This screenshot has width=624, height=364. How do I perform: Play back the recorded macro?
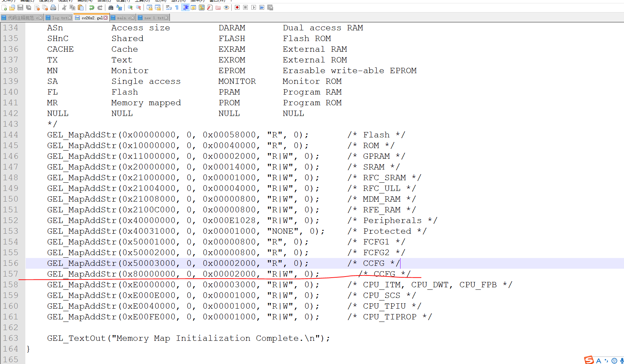[254, 7]
